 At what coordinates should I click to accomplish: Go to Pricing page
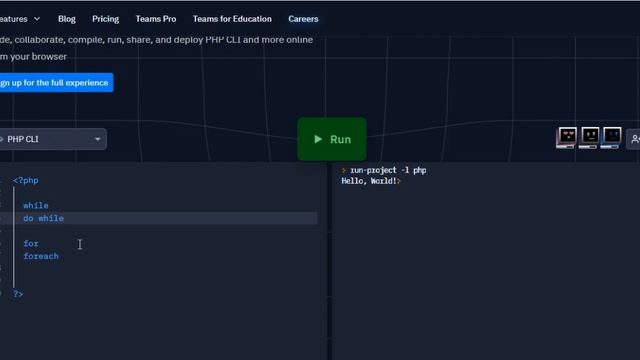[105, 19]
